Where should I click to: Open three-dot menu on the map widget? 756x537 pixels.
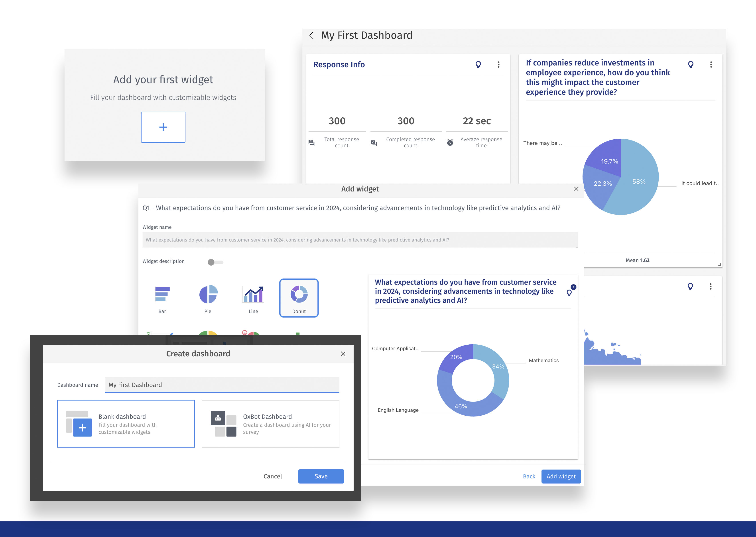[x=711, y=286]
